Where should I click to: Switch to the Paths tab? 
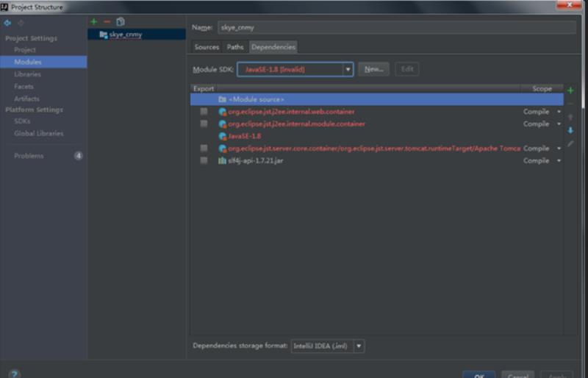click(x=235, y=47)
